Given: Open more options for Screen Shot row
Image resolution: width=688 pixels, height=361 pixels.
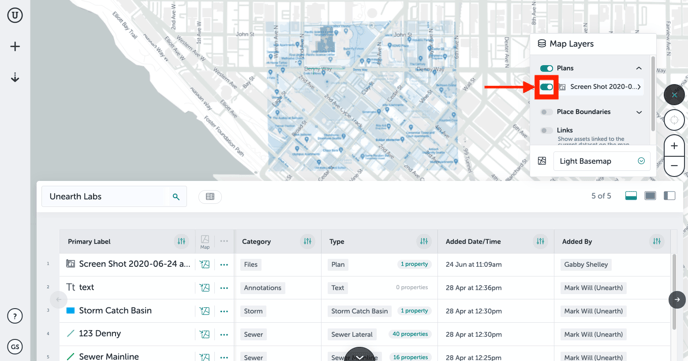Looking at the screenshot, I should coord(224,264).
